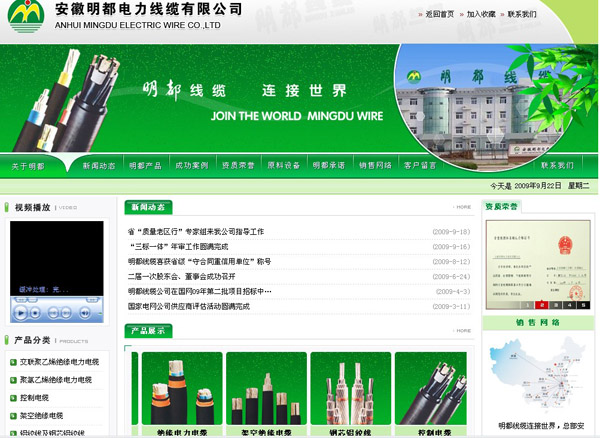
Task: Open category 架空绝缘电缆
Action: pos(41,416)
